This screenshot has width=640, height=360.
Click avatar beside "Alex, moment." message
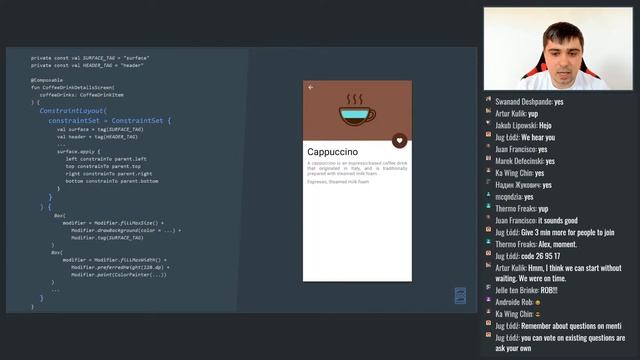[488, 242]
